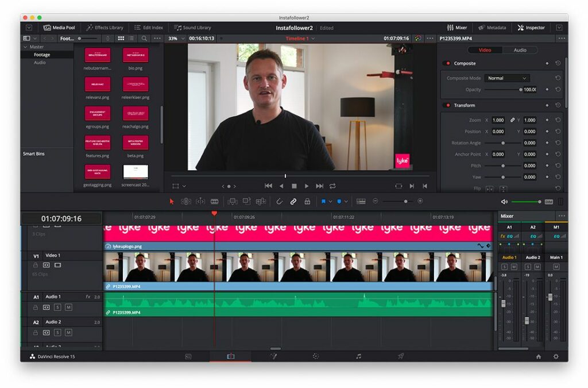The width and height of the screenshot is (588, 388).
Task: Click the Linked Selection chain icon
Action: click(292, 202)
